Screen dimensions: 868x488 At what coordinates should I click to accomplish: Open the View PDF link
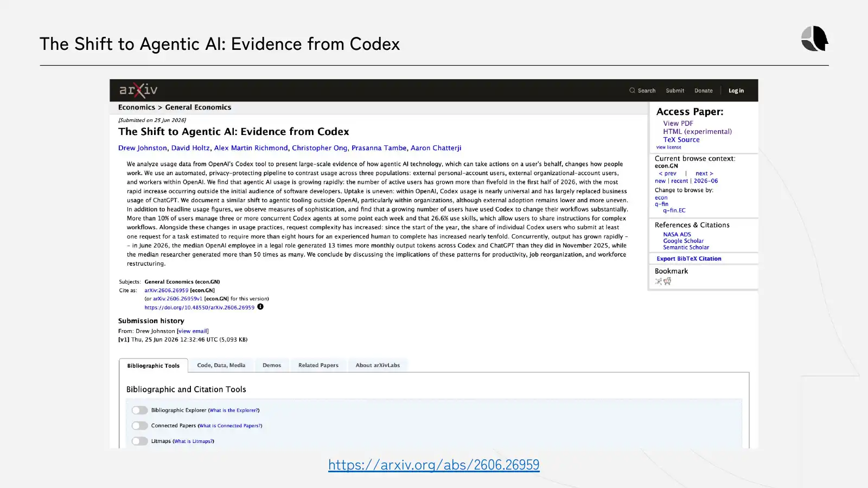pyautogui.click(x=678, y=123)
